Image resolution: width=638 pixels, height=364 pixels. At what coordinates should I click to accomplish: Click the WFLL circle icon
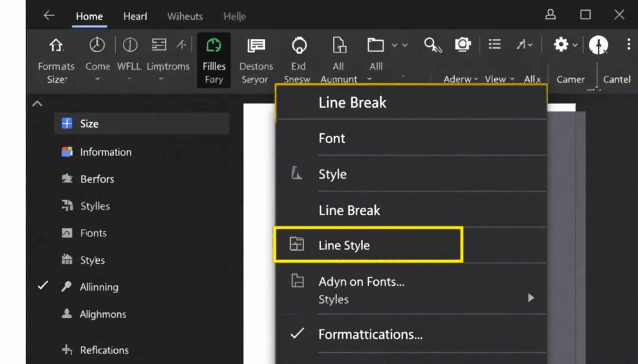coord(130,45)
